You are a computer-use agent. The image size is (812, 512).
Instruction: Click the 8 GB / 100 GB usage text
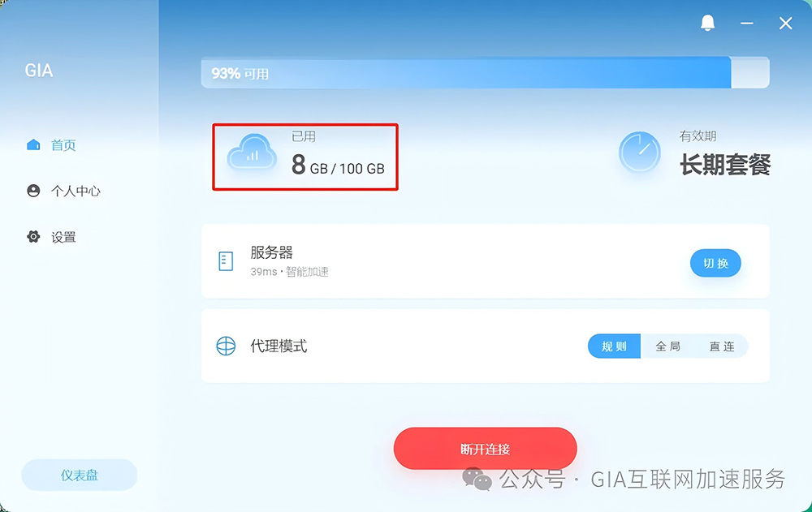click(x=338, y=165)
